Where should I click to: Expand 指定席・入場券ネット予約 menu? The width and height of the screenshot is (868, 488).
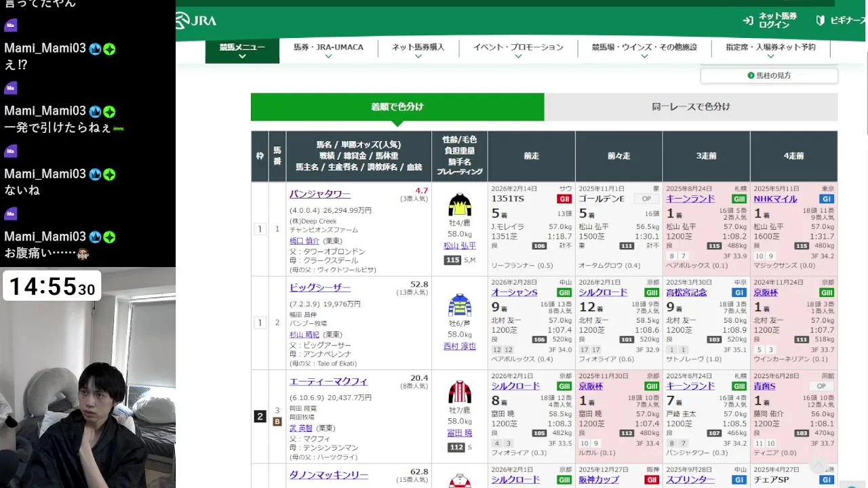point(770,51)
